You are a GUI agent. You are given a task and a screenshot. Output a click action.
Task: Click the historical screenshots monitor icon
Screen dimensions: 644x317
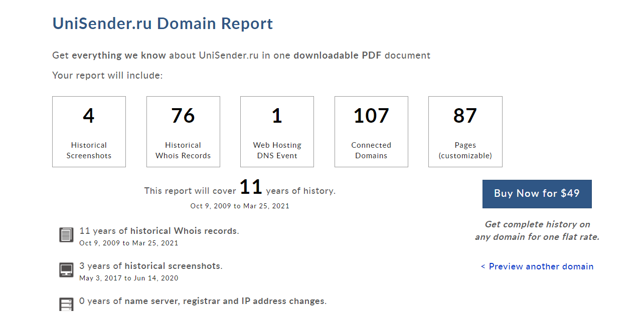[x=66, y=270]
